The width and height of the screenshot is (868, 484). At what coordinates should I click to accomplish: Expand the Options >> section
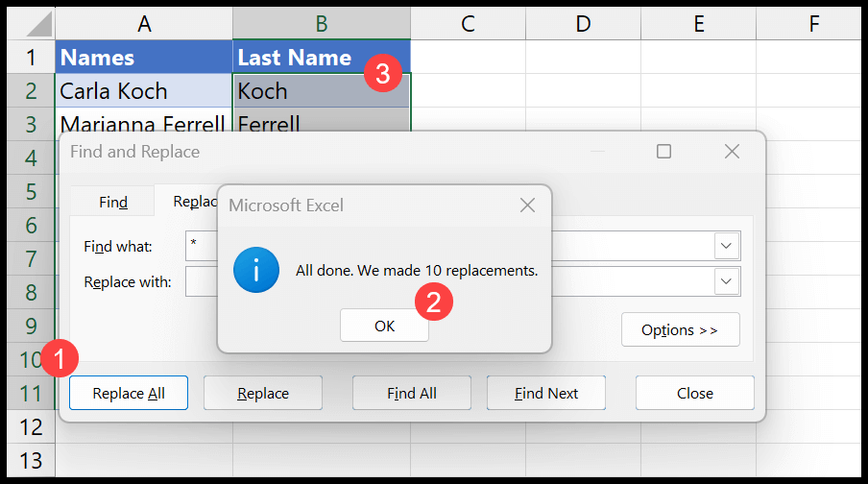coord(681,330)
